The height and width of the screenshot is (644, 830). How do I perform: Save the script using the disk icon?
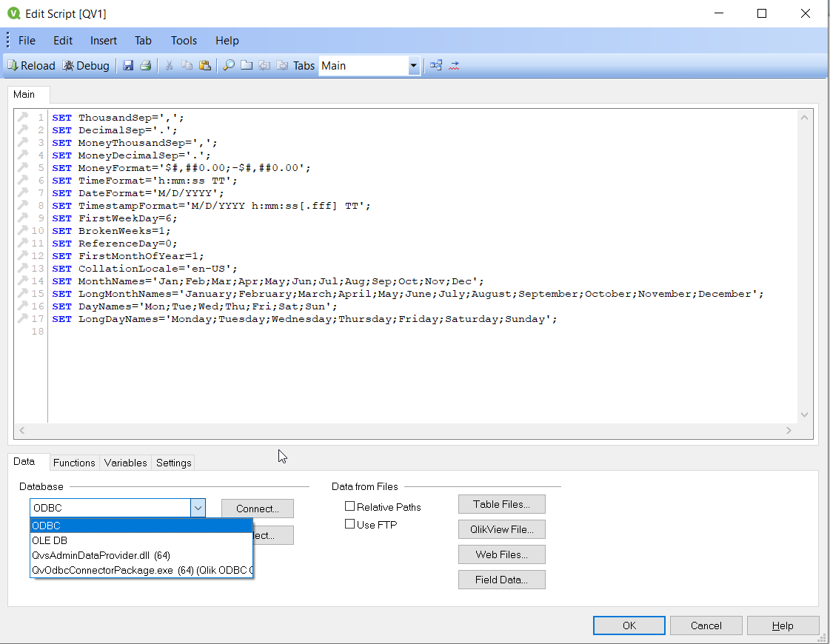coord(127,65)
